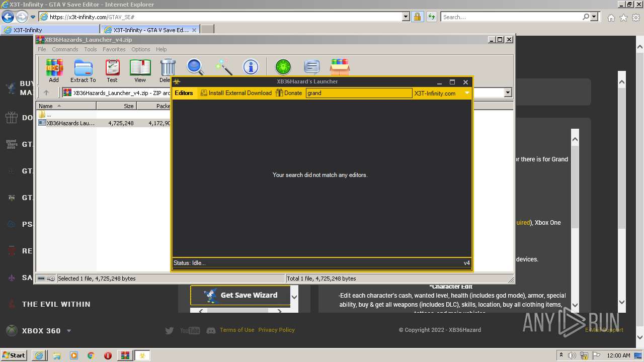The image size is (644, 362).
Task: Expand the IE address bar dropdown
Action: coord(406,17)
